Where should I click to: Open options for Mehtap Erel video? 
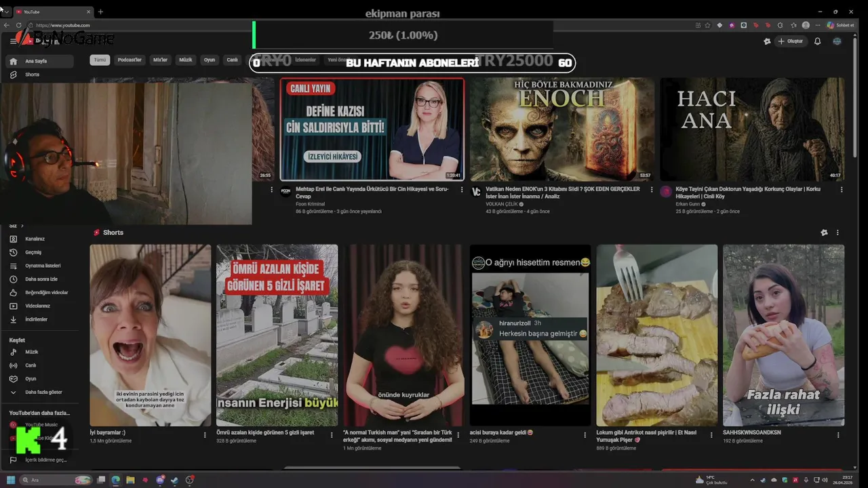462,190
